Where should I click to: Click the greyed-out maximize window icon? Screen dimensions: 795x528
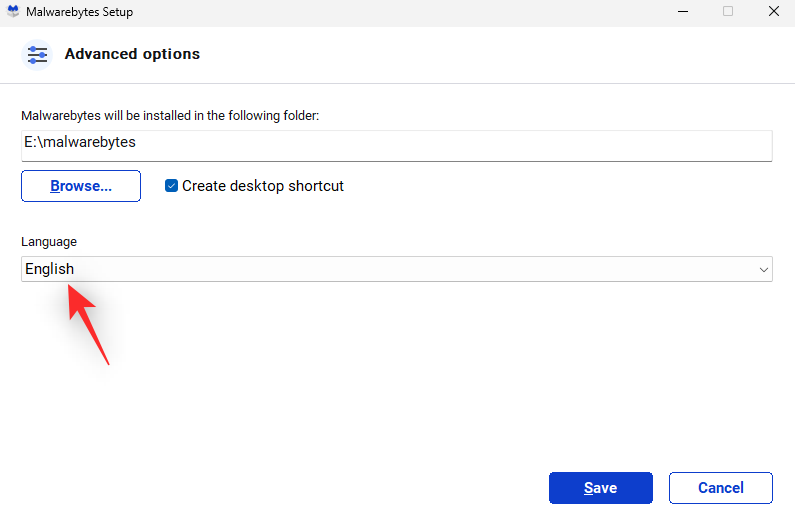pyautogui.click(x=728, y=12)
